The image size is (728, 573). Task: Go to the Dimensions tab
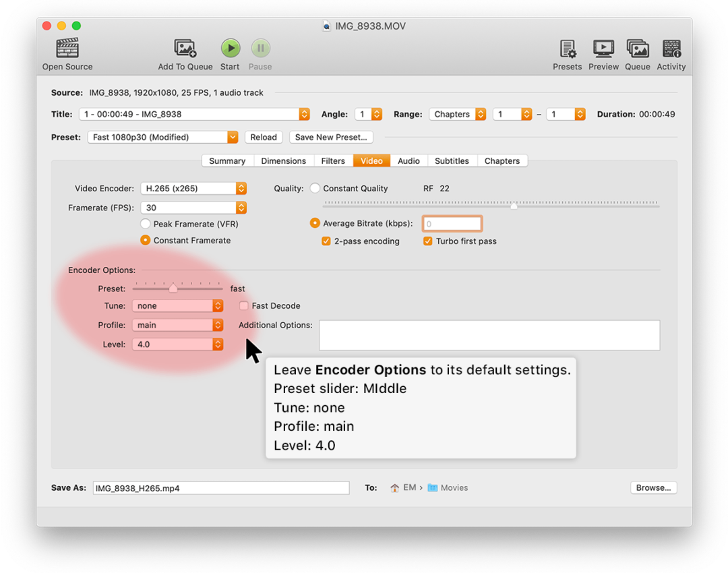tap(283, 161)
